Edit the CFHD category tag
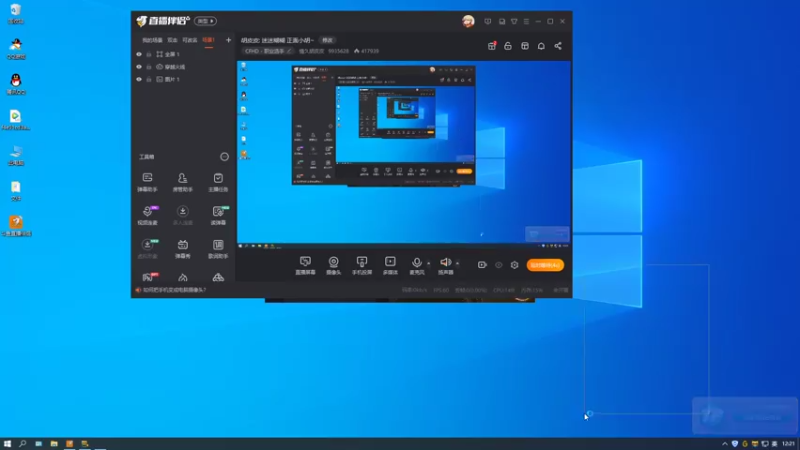This screenshot has height=450, width=800. tap(268, 51)
